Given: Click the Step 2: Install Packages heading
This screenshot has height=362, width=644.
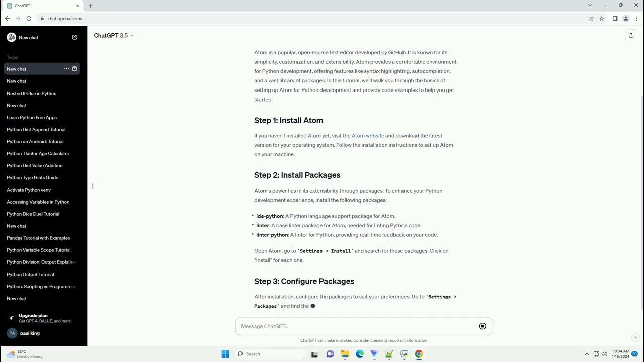Looking at the screenshot, I should 297,175.
